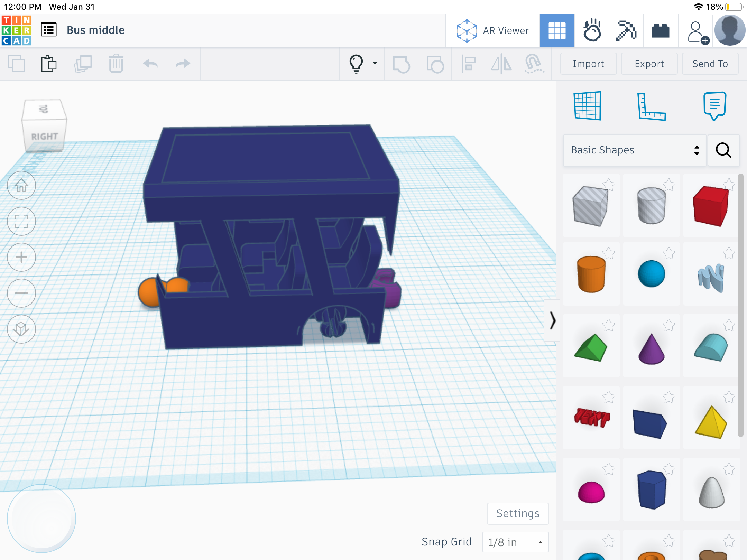Open the Snap Grid 1/8 in dropdown
This screenshot has width=747, height=560.
pos(515,542)
